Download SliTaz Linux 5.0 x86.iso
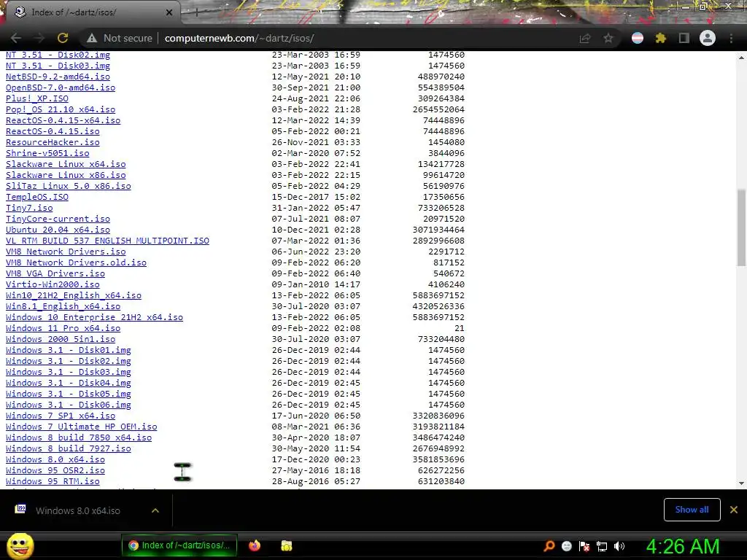 pos(68,186)
